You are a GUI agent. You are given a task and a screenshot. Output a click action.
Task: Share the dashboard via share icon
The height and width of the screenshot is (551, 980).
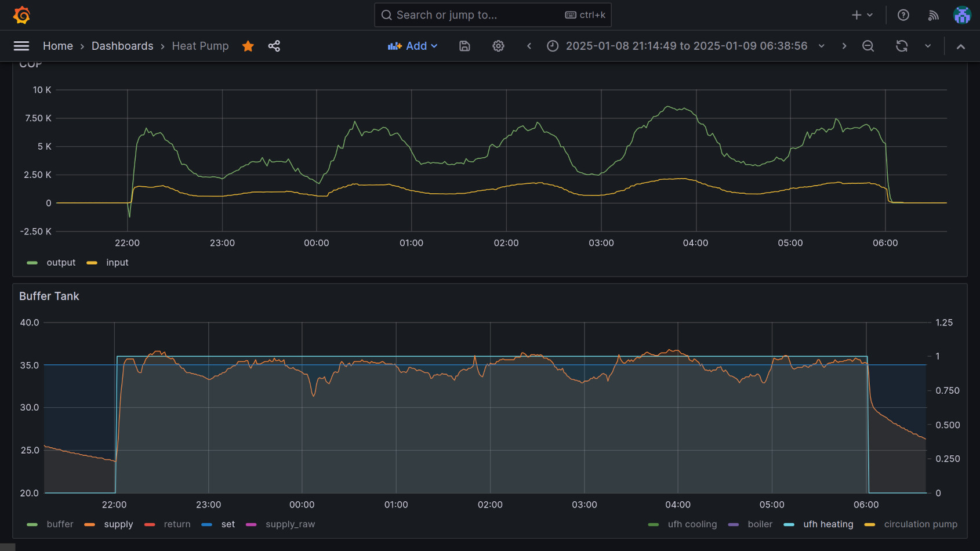(x=274, y=46)
